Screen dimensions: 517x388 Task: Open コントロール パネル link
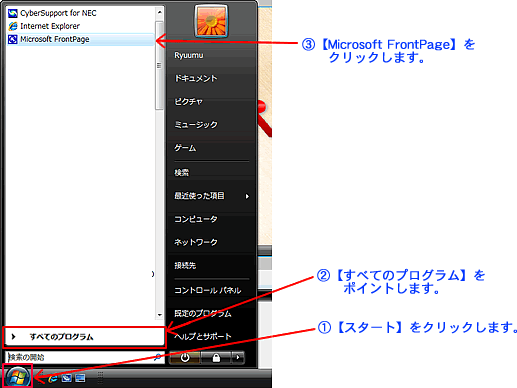(x=207, y=290)
